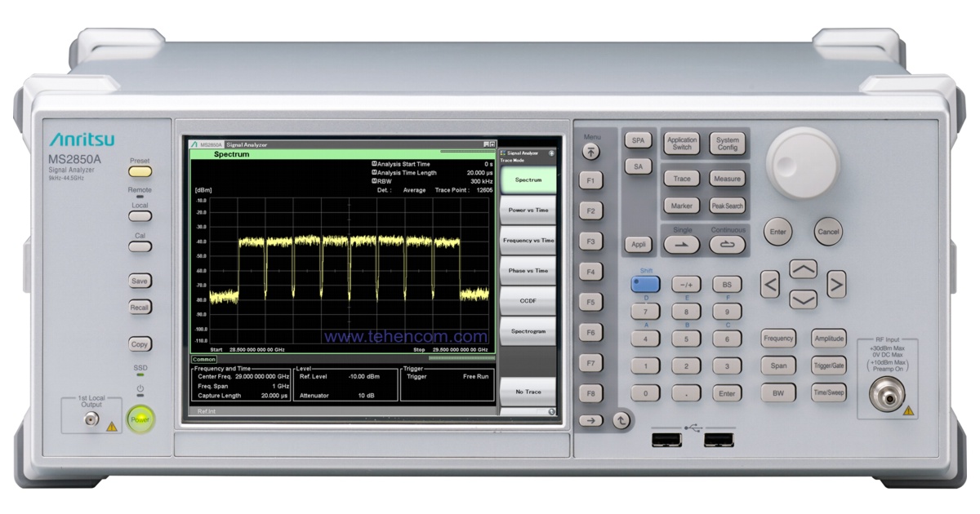Select Spectrum trace mode soft key

coord(528,179)
